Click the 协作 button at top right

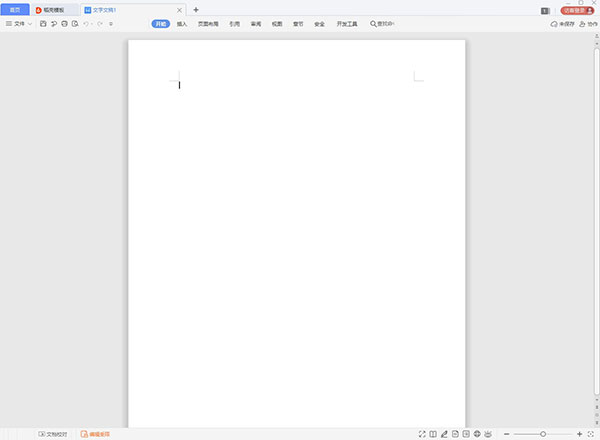tap(588, 23)
